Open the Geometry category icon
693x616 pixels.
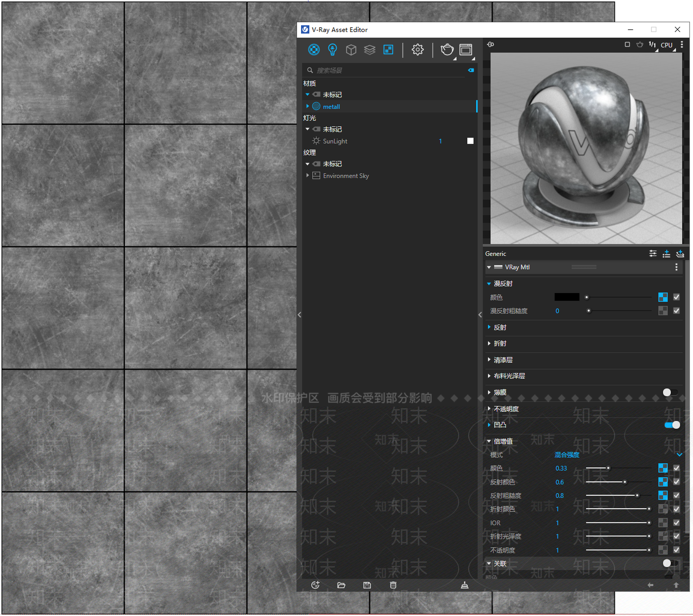(x=351, y=50)
